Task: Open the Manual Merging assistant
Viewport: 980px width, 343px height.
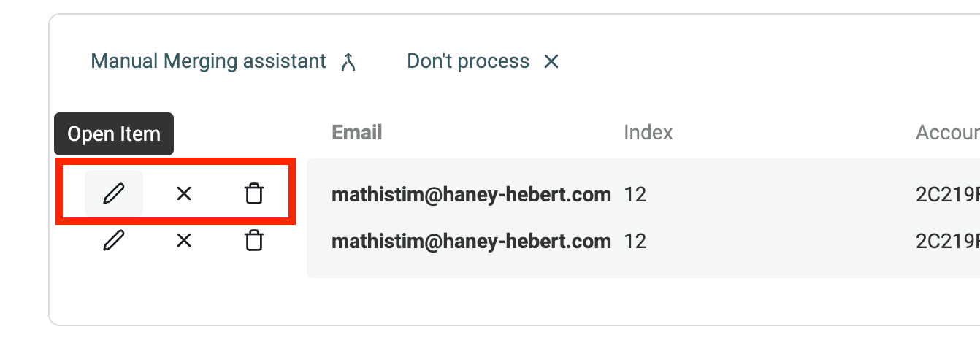Action: click(x=208, y=61)
